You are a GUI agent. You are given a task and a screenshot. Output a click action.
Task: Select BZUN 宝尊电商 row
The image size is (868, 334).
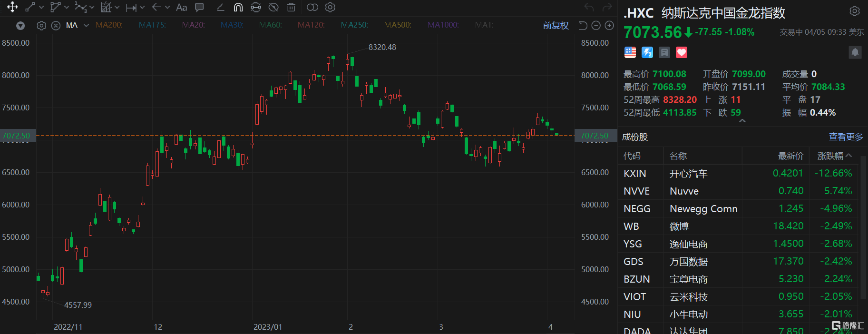pos(739,279)
